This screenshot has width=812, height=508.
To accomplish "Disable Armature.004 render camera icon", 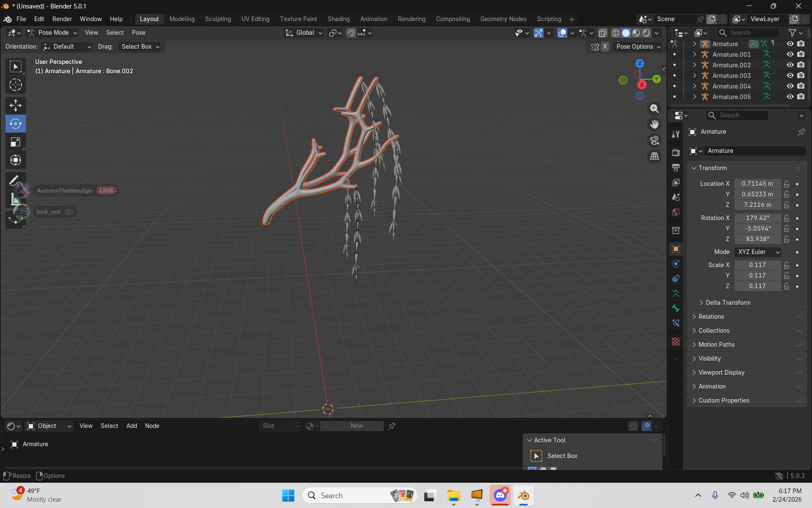I will (801, 86).
